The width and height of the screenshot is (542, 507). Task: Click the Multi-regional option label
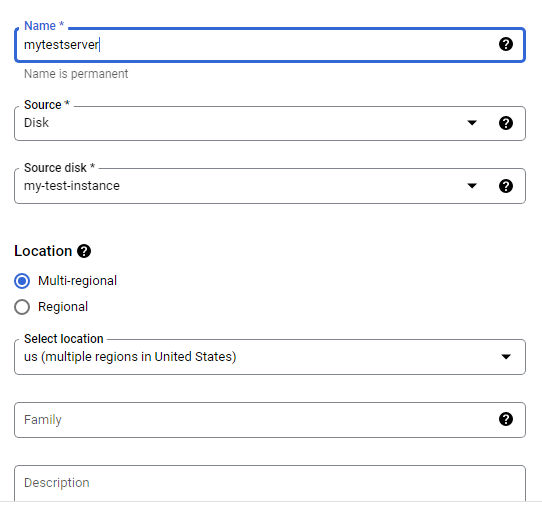pos(77,281)
